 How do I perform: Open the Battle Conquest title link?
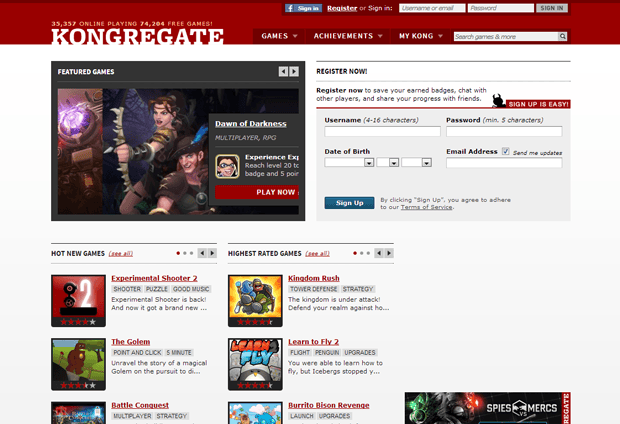140,405
